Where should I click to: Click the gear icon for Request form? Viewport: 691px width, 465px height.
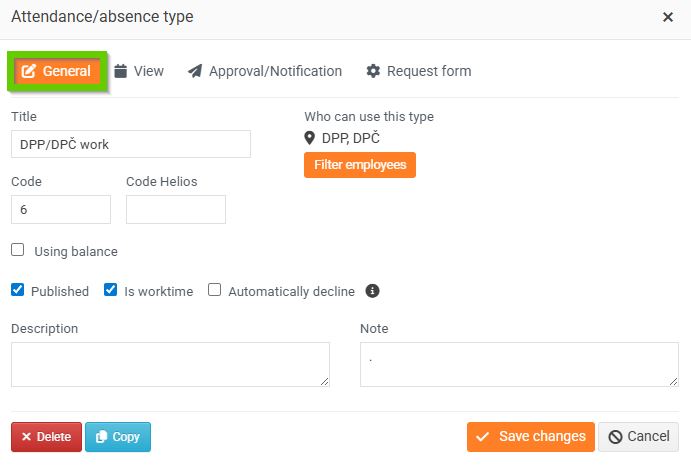(x=373, y=71)
